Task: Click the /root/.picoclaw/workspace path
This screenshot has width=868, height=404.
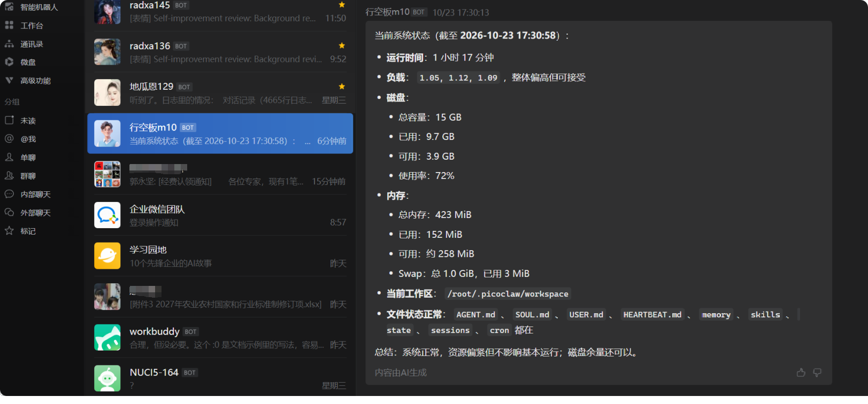Action: pos(508,294)
